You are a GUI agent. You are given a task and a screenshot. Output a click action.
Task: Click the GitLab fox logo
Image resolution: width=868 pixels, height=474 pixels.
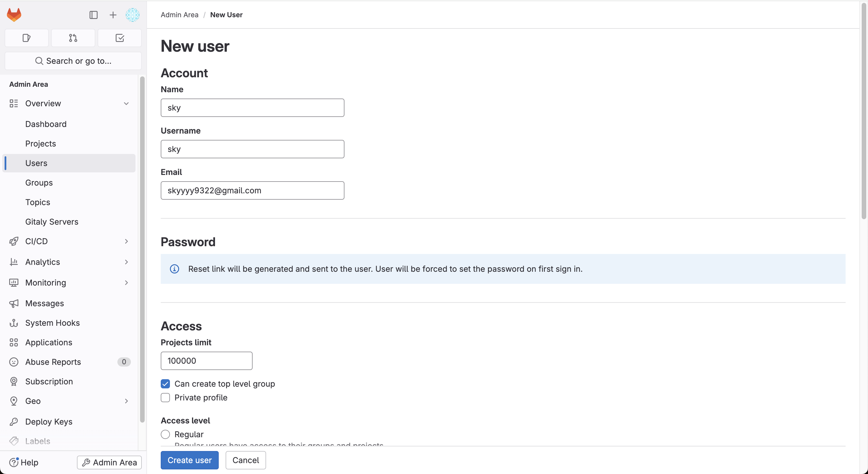click(x=14, y=15)
